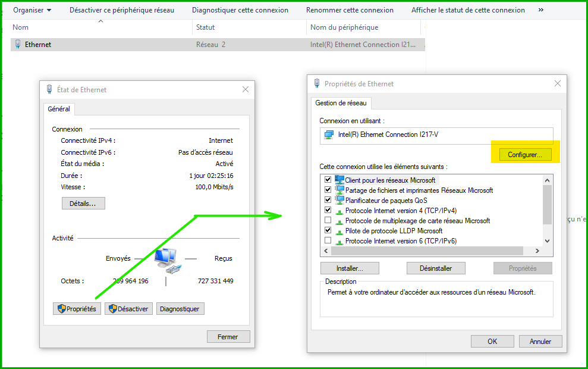Viewport: 588px width, 369px height.
Task: Click the TCP/IPv6 protocol icon
Action: pos(339,242)
